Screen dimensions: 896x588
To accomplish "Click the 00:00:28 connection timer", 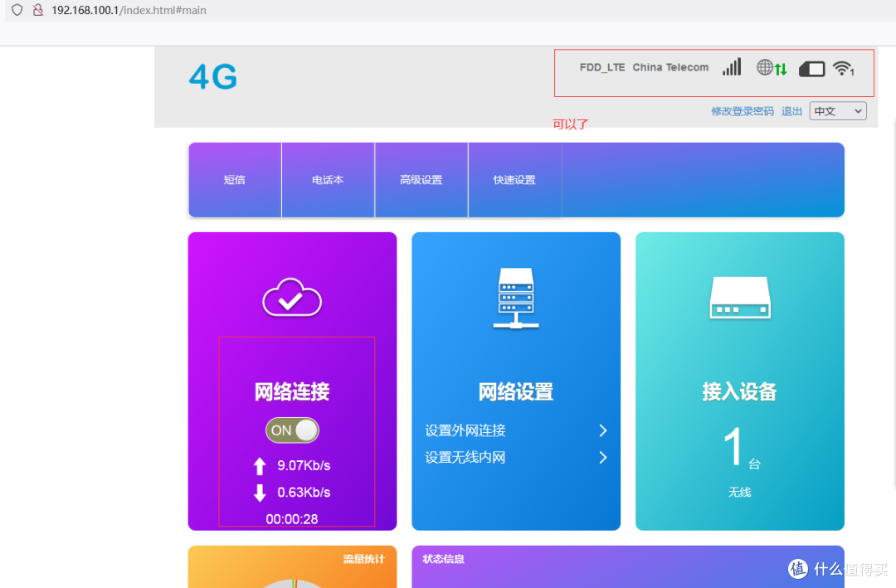I will tap(291, 519).
